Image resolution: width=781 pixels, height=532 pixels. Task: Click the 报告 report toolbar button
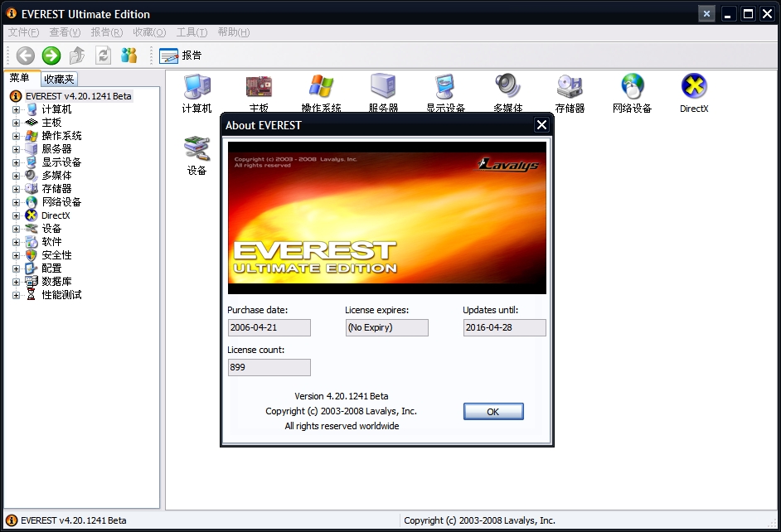pyautogui.click(x=180, y=56)
